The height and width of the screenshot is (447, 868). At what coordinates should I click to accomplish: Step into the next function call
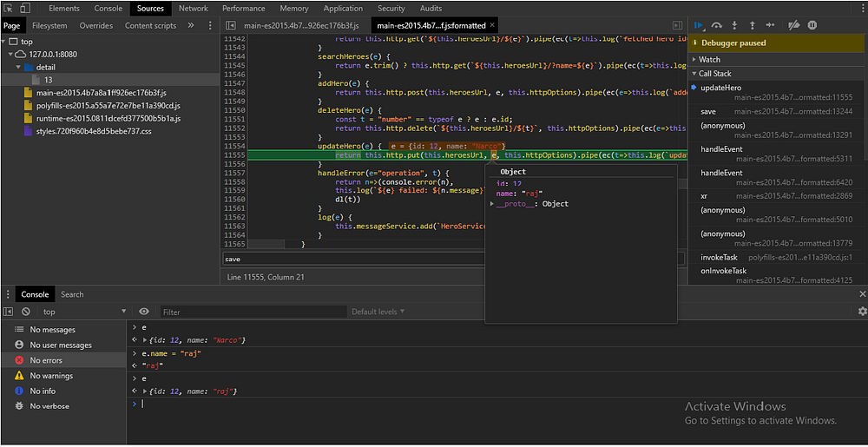734,26
